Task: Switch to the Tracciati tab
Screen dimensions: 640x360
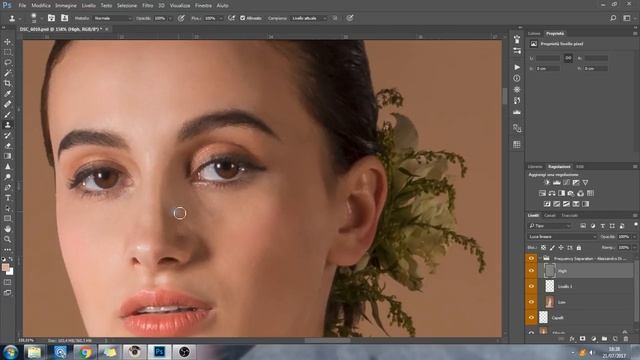Action: click(569, 215)
